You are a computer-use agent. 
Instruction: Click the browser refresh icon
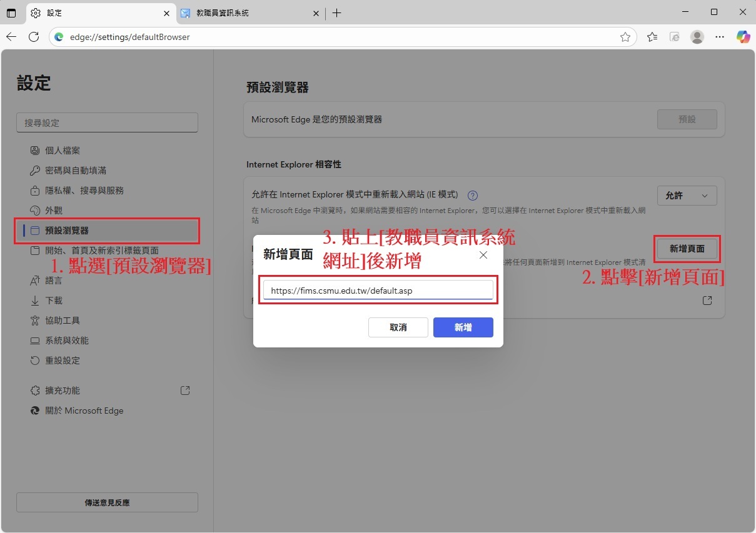34,37
